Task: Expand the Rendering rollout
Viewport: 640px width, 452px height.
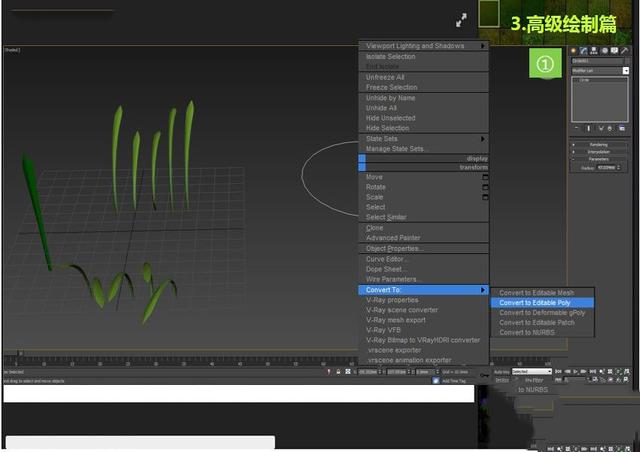Action: (598, 144)
